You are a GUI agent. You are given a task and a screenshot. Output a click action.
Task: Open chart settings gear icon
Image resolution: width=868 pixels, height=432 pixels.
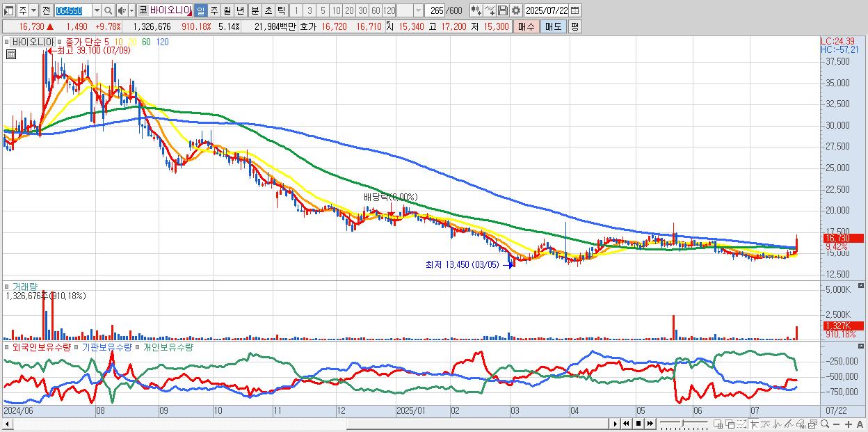point(516,10)
